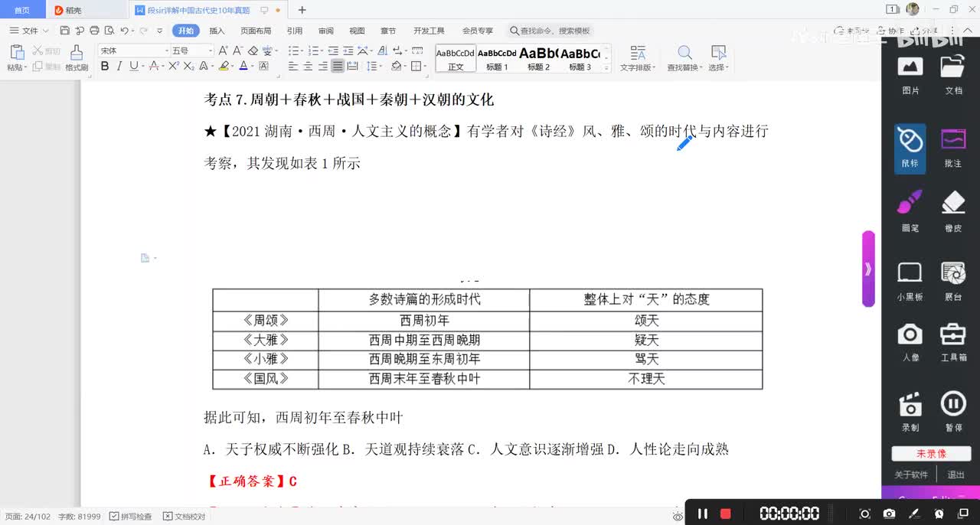Expand the styles gallery
The width and height of the screenshot is (980, 525).
click(607, 68)
